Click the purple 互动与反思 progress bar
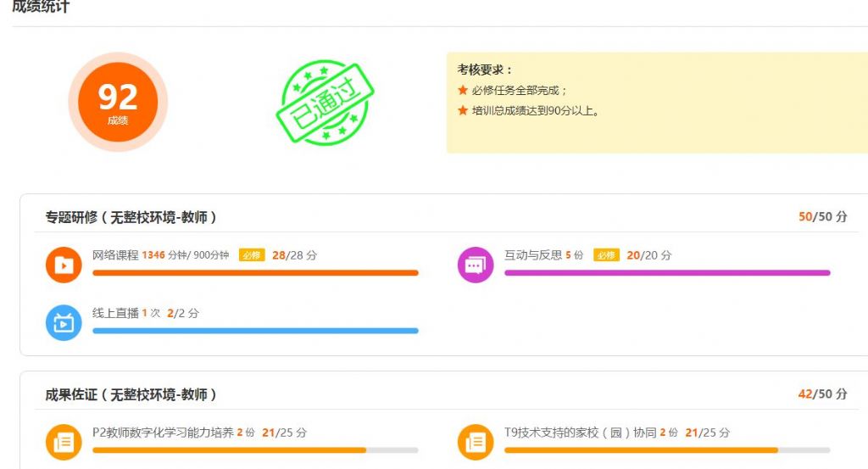 [x=667, y=272]
